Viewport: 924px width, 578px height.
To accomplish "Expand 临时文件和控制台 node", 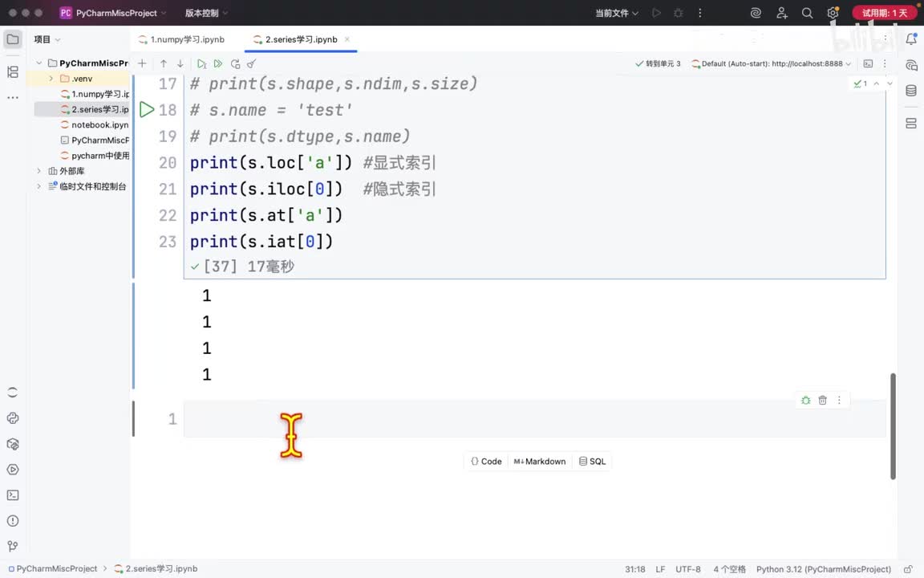I will click(38, 186).
